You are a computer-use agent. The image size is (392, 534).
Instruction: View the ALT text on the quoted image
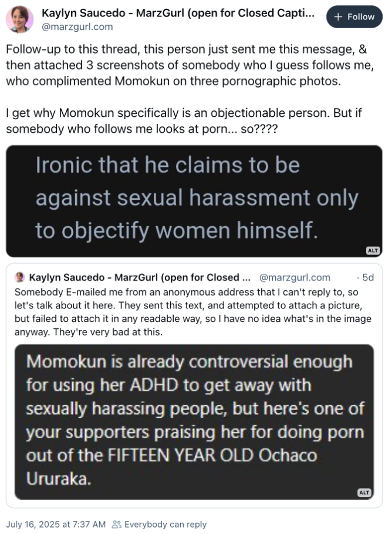[x=364, y=492]
